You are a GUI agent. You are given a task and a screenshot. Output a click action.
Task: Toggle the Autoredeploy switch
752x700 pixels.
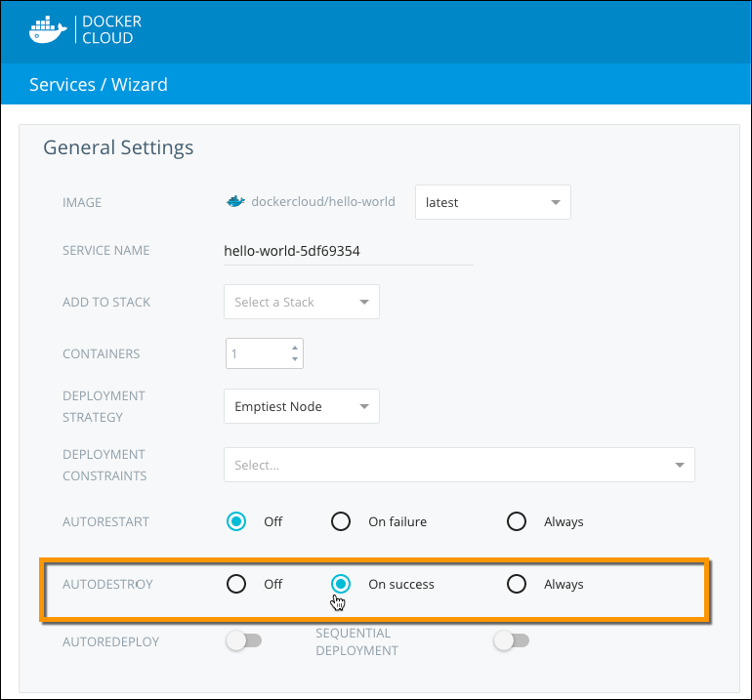click(243, 641)
